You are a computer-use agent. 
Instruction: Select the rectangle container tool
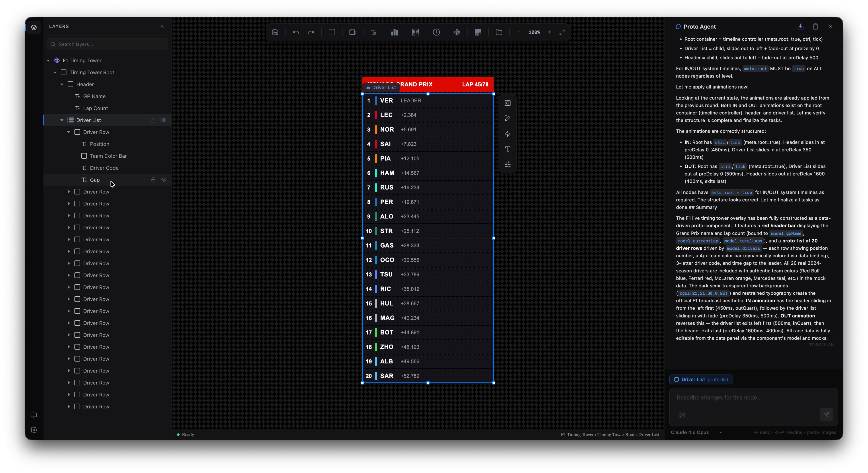pyautogui.click(x=332, y=32)
